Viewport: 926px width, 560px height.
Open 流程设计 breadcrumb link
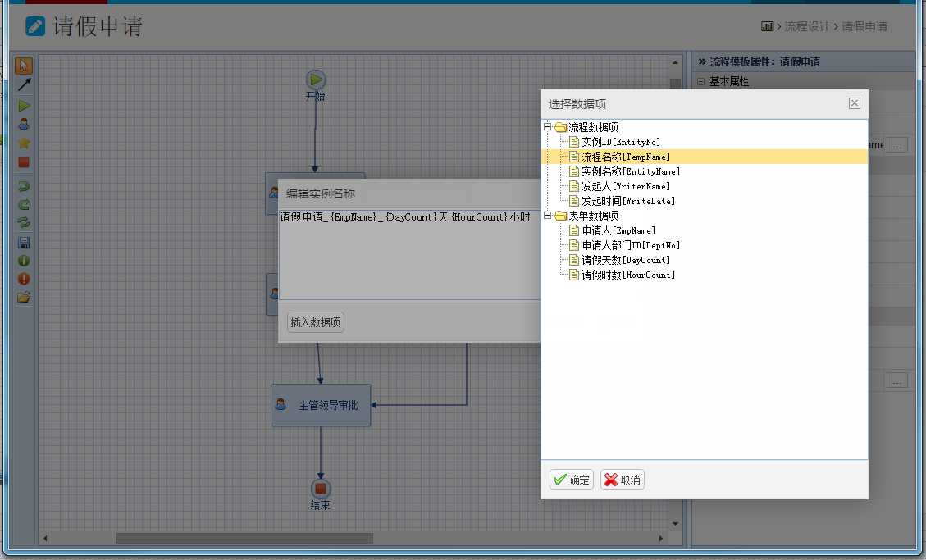(x=807, y=26)
